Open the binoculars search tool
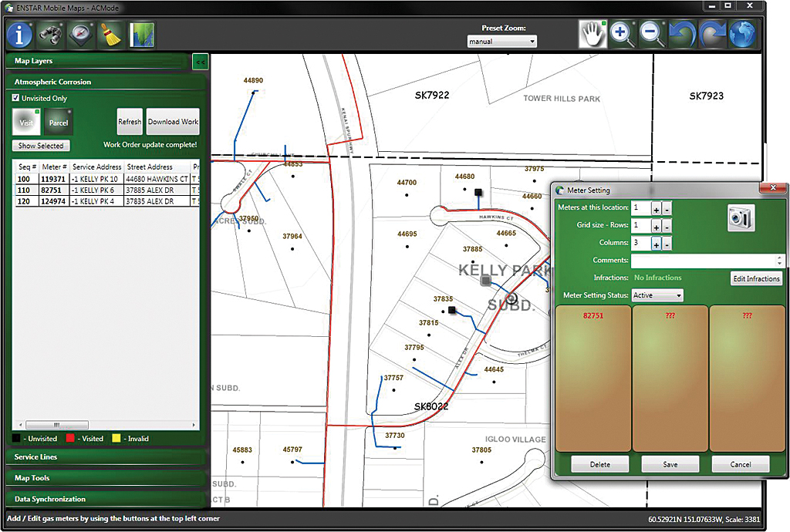The height and width of the screenshot is (532, 790). 51,35
